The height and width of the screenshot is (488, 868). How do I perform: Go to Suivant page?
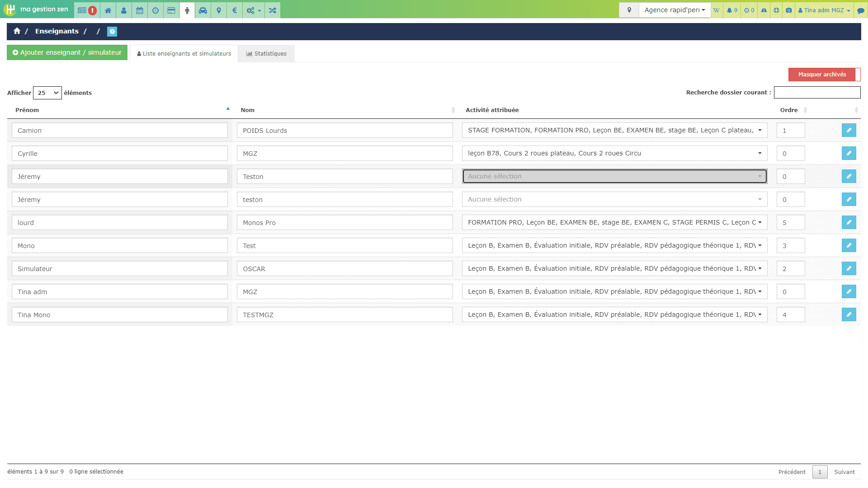click(844, 472)
